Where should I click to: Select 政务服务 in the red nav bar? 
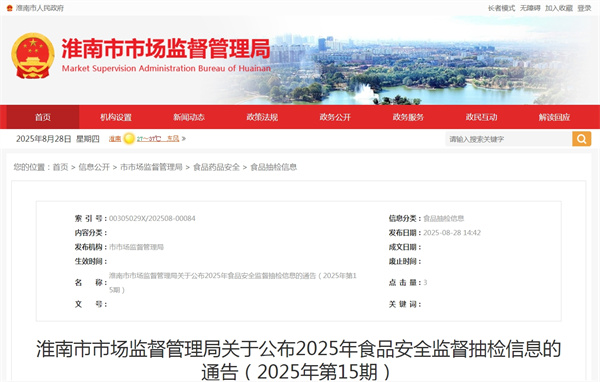(408, 117)
